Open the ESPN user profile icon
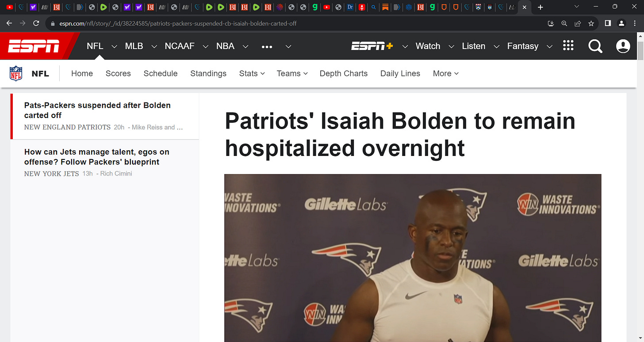 (x=623, y=46)
